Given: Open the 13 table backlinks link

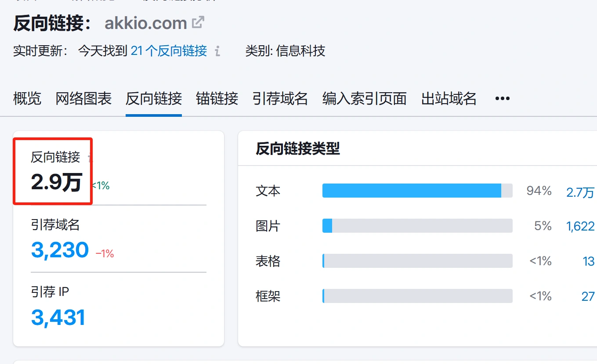Looking at the screenshot, I should point(588,261).
